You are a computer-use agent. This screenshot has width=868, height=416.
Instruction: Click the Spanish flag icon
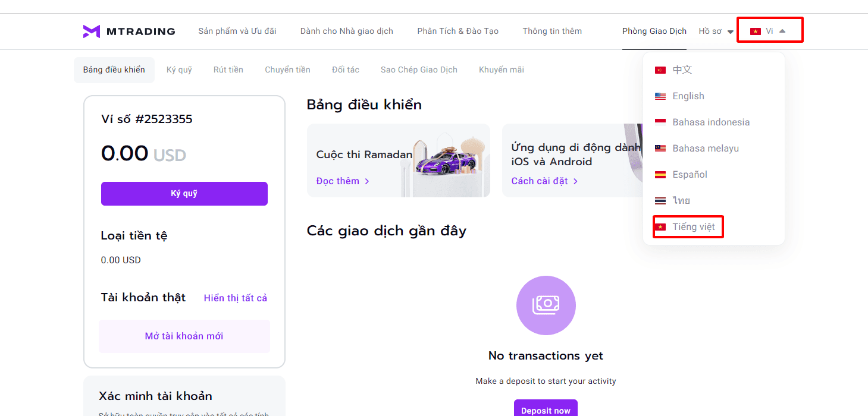click(660, 175)
